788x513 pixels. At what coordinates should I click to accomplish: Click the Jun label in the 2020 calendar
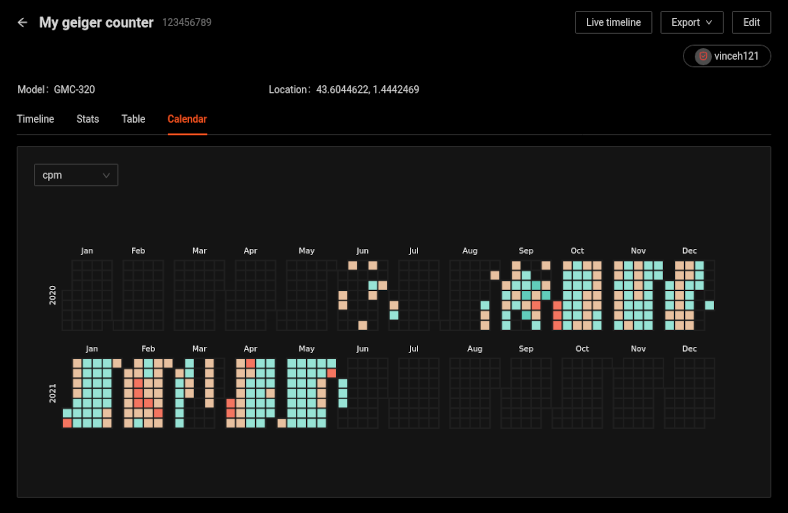[x=362, y=251]
